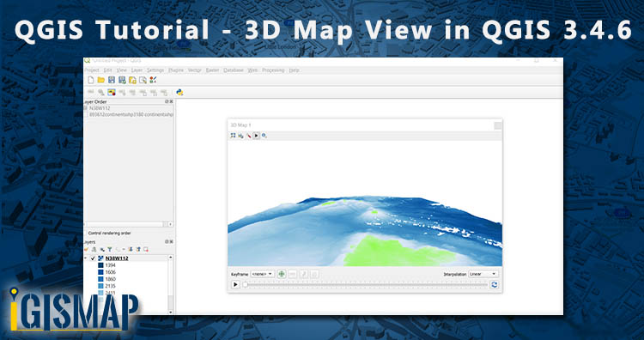
Task: Click the Save Project icon
Action: [112, 80]
